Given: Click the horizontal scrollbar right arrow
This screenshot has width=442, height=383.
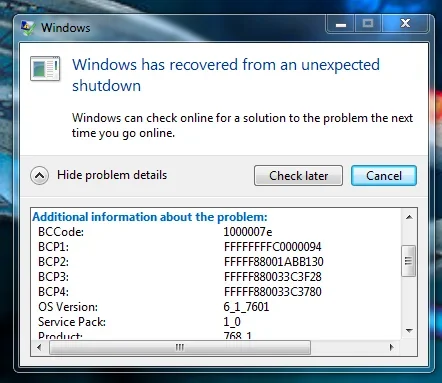Looking at the screenshot, I should point(392,347).
